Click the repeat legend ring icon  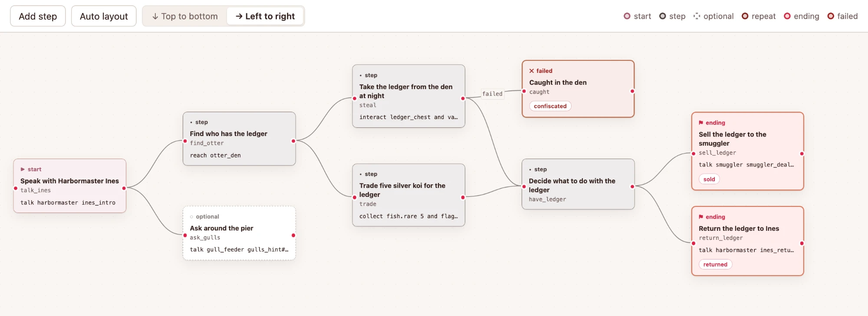click(745, 16)
